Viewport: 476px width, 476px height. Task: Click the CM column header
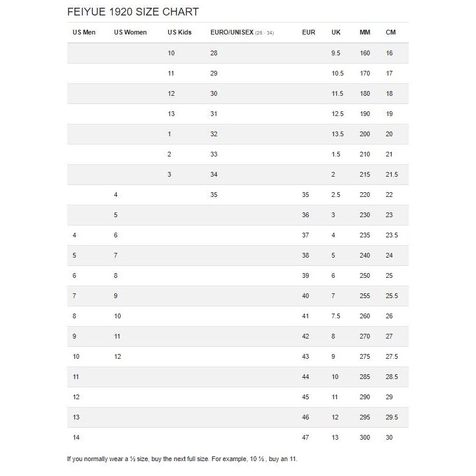click(391, 32)
